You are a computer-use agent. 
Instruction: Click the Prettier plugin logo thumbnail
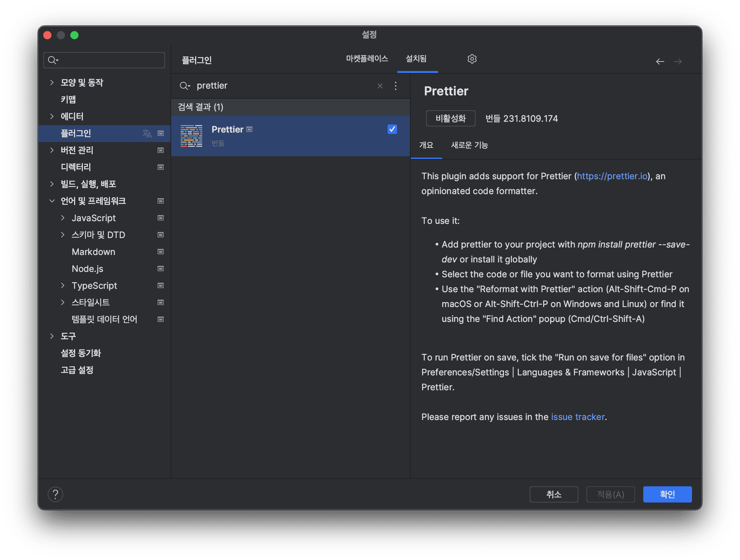[191, 136]
